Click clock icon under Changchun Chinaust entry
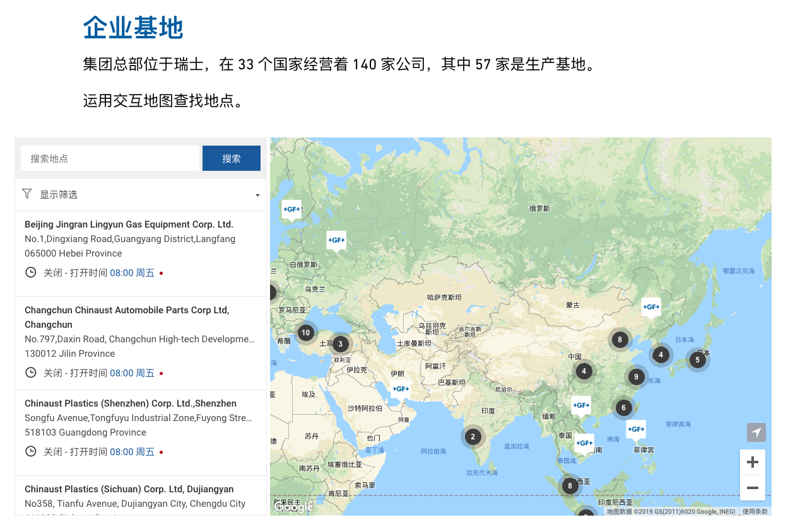This screenshot has width=788, height=532. [x=30, y=373]
